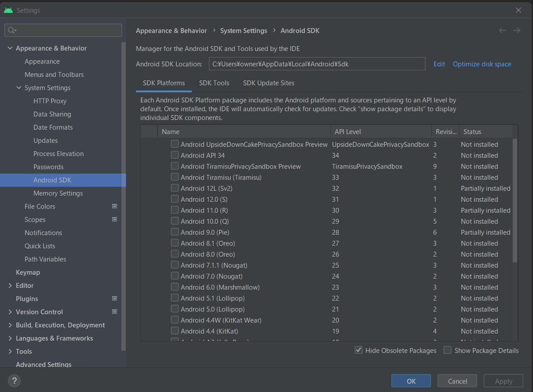
Task: Expand the Version Control section
Action: [10, 312]
